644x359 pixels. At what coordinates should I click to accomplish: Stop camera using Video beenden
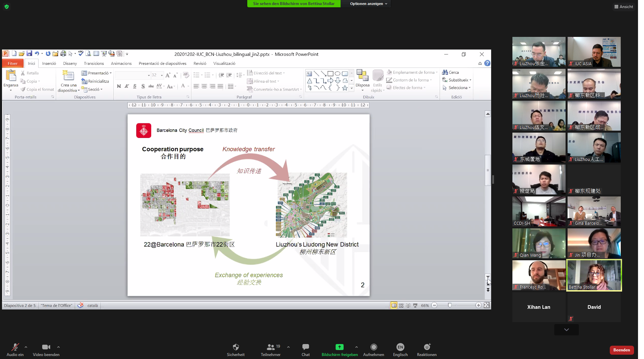pos(46,349)
